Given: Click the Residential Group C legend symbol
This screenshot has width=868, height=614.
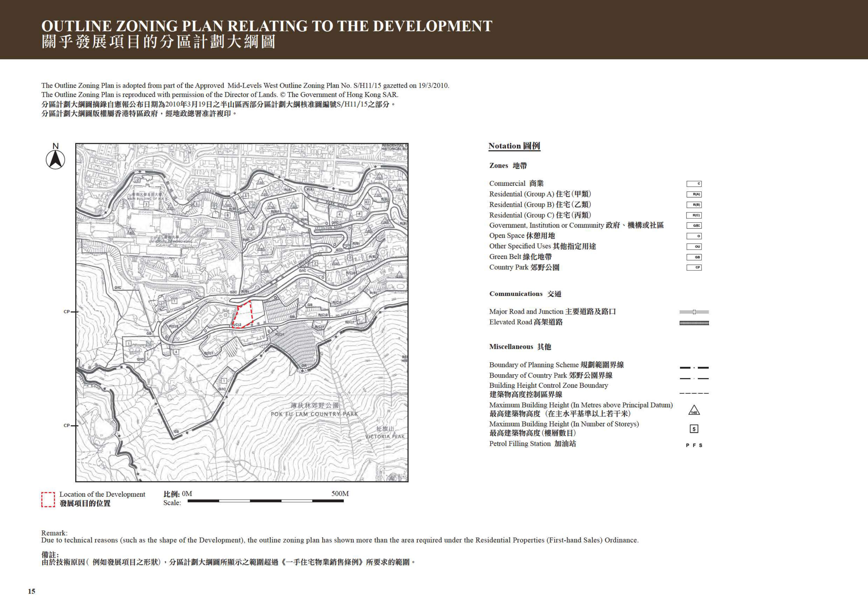Looking at the screenshot, I should coord(694,216).
